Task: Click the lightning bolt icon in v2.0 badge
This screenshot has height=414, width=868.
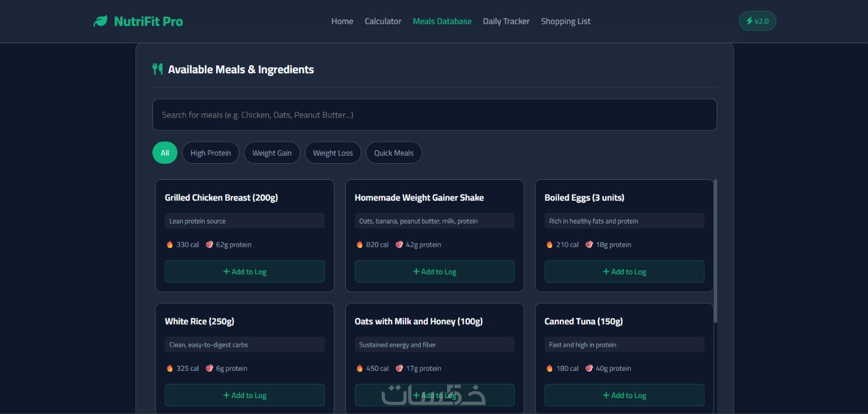Action: [749, 21]
